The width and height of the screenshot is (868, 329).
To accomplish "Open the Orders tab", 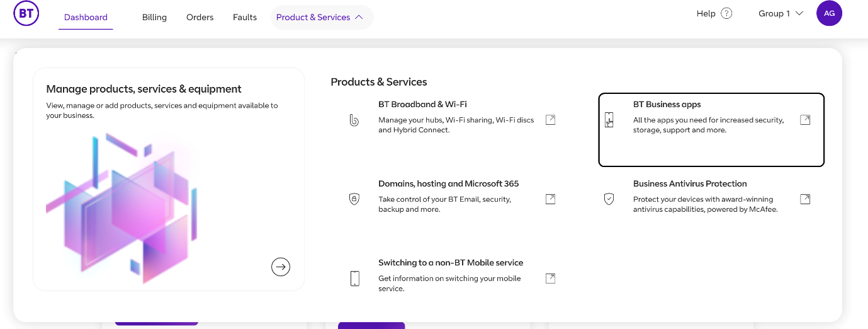I will pos(200,17).
